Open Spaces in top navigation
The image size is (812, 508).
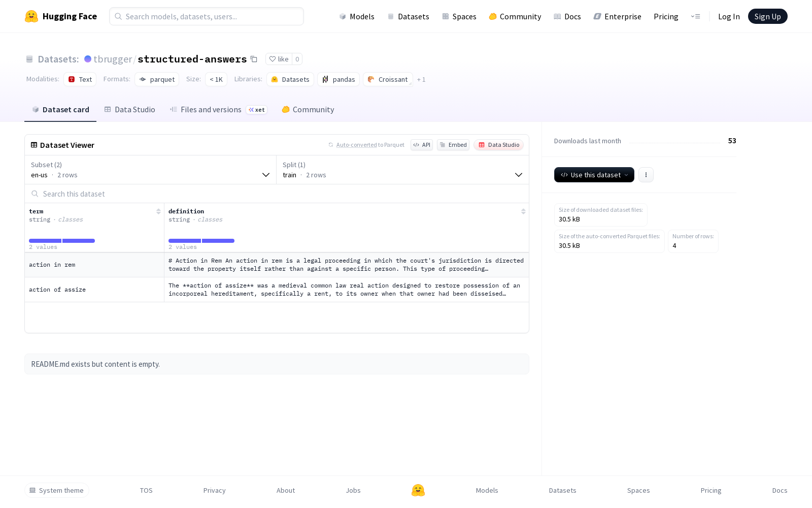coord(459,16)
